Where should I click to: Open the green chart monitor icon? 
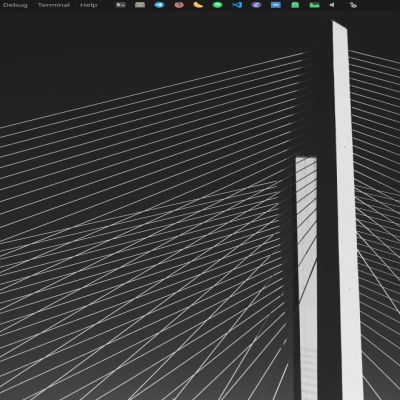314,5
